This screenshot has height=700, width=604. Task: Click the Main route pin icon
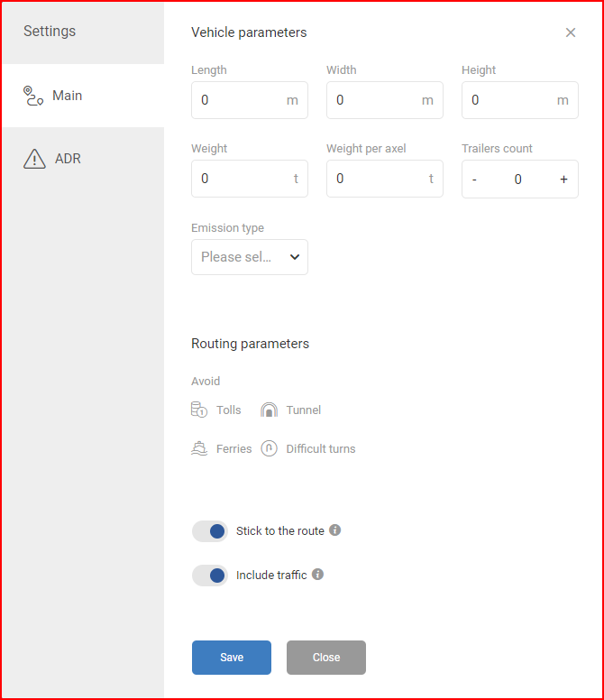33,96
